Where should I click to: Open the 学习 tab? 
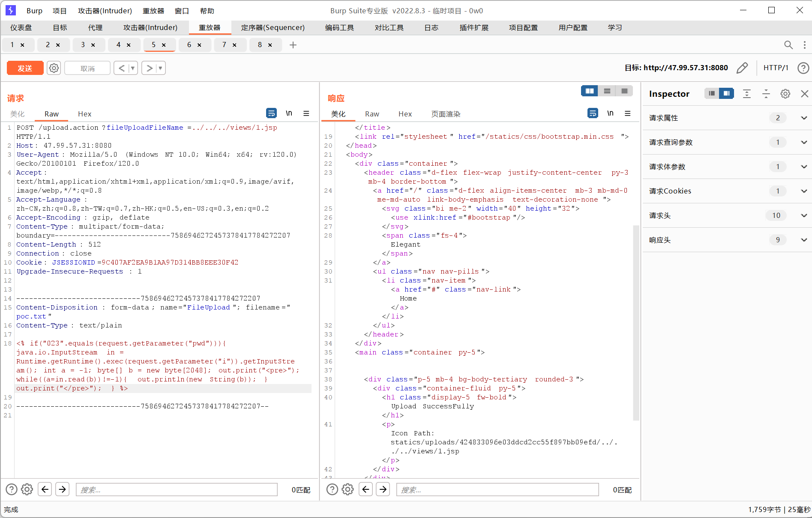(615, 27)
